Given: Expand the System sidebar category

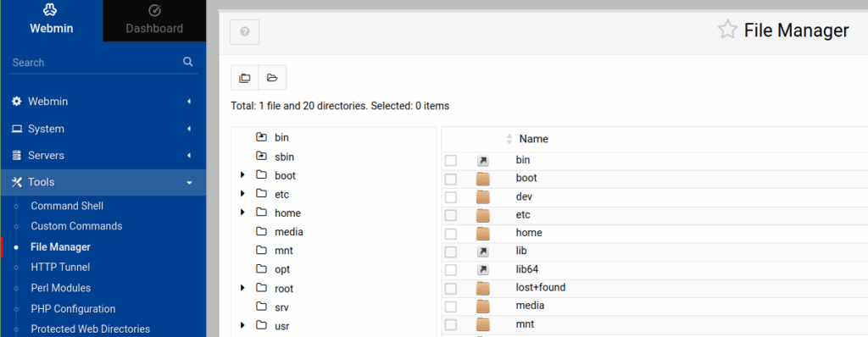Looking at the screenshot, I should [x=103, y=129].
